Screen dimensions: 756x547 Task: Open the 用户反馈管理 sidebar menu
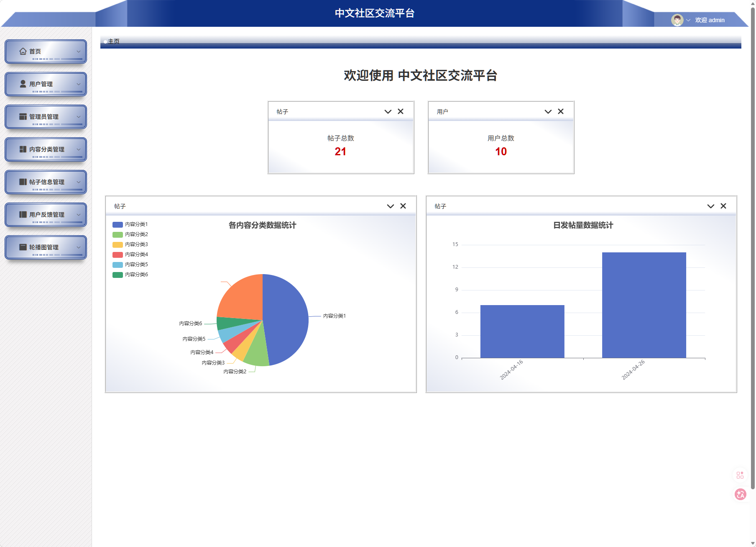[x=46, y=215]
